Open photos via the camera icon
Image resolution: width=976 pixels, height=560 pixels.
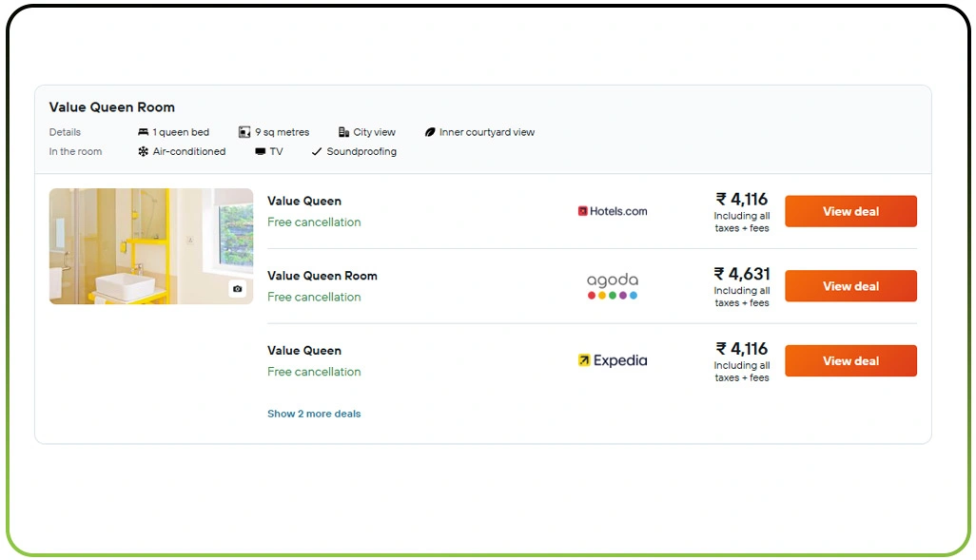[x=239, y=288]
